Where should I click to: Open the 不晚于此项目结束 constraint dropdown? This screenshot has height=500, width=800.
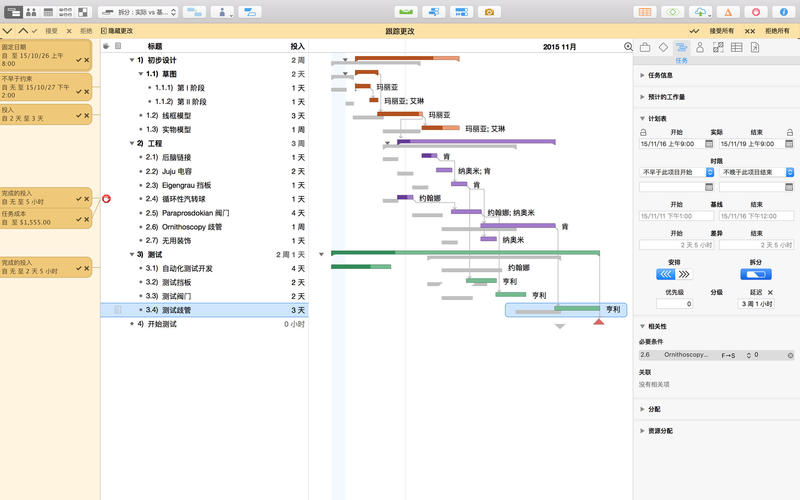pos(757,172)
